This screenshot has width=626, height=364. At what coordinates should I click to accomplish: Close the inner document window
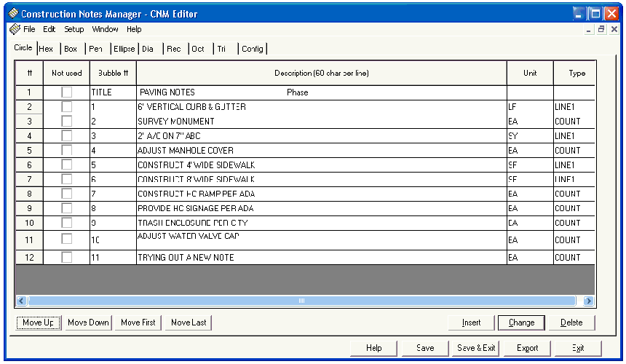pos(614,30)
